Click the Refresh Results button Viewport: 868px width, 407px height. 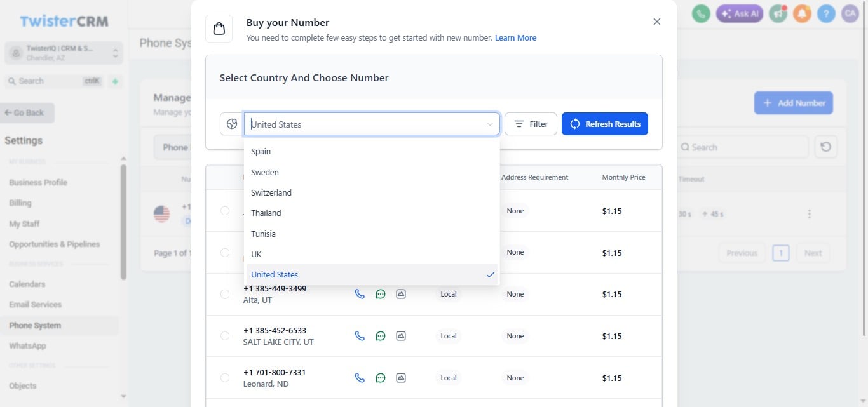(x=605, y=124)
